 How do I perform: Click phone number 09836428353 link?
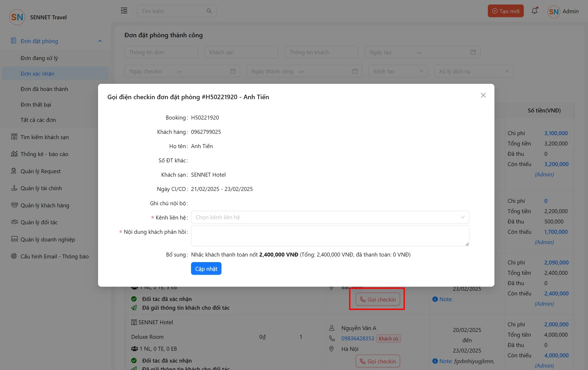[x=358, y=339]
